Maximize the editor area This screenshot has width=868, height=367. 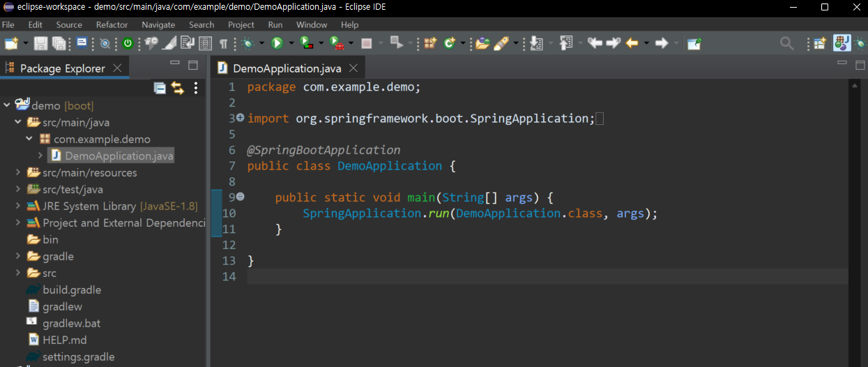click(860, 64)
